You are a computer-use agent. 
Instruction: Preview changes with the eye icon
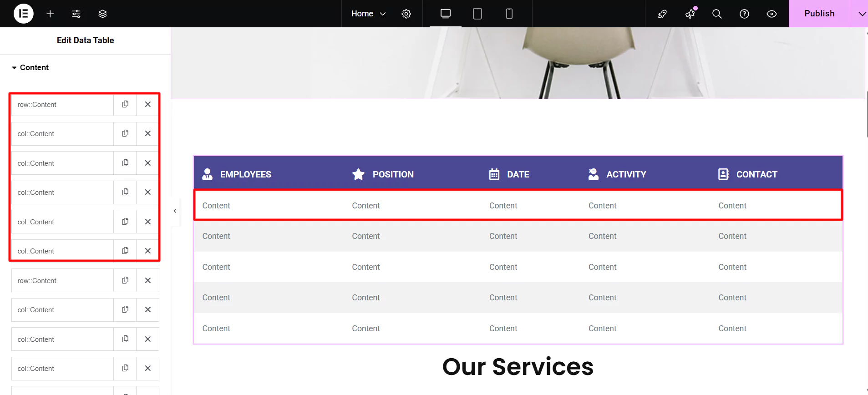[x=772, y=14]
